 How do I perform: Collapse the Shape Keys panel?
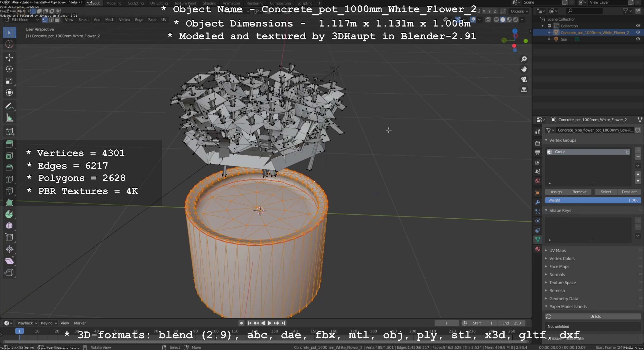[546, 210]
